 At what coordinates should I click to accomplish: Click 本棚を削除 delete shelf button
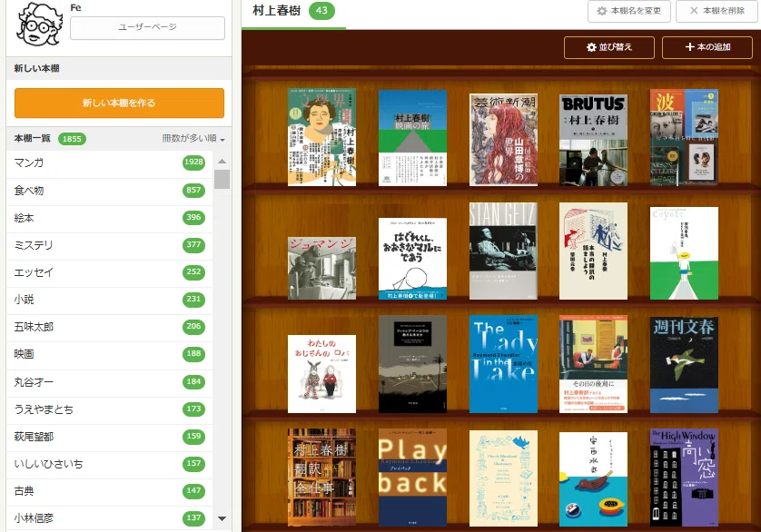point(717,11)
